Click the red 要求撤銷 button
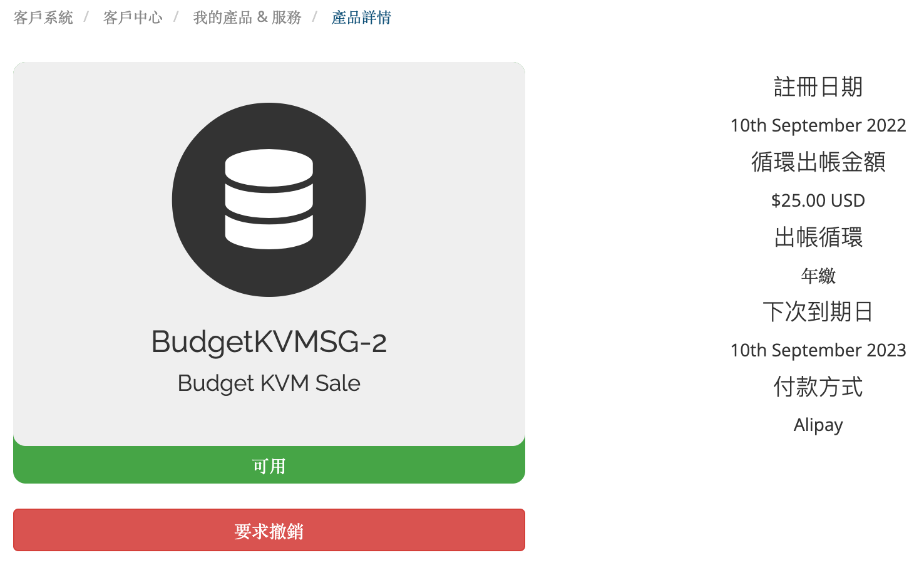 [x=269, y=530]
